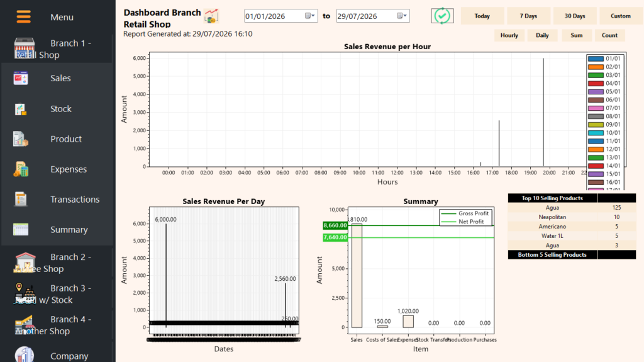
Task: Toggle the Count aggregation button
Action: pyautogui.click(x=609, y=35)
